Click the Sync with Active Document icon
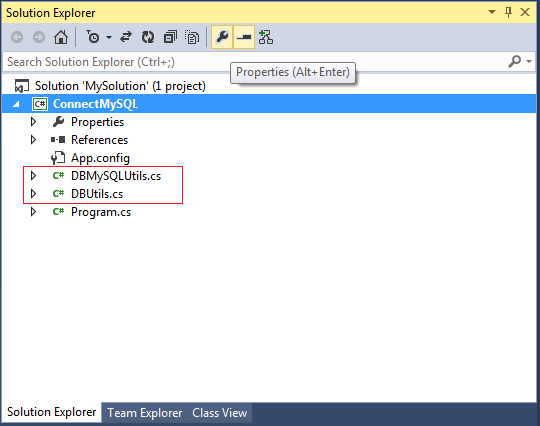This screenshot has width=540, height=426. pyautogui.click(x=126, y=37)
